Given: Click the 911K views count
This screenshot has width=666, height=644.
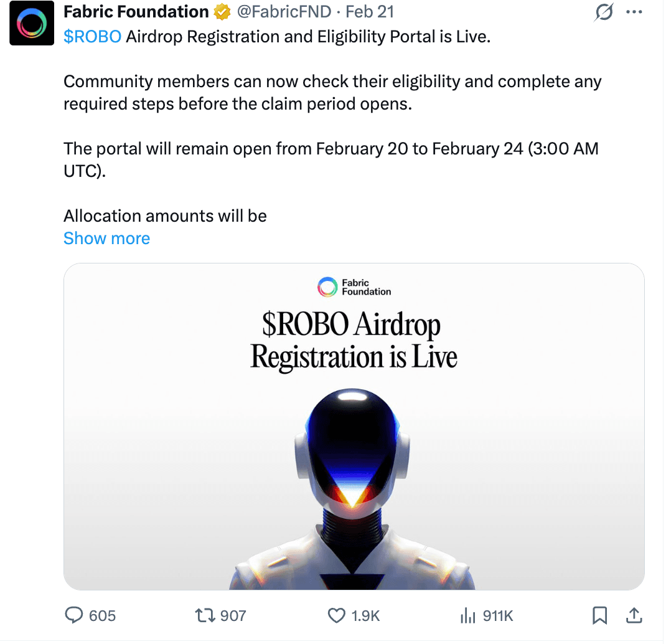Looking at the screenshot, I should click(x=498, y=616).
